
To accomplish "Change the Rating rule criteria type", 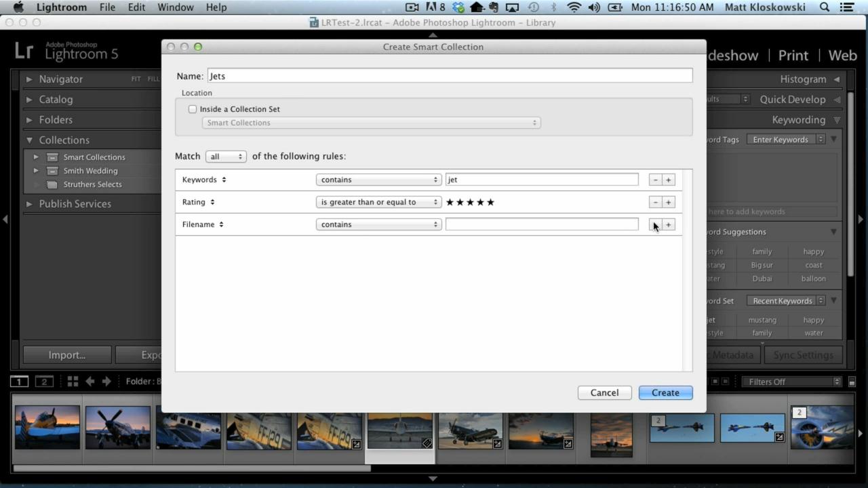I will click(x=199, y=202).
